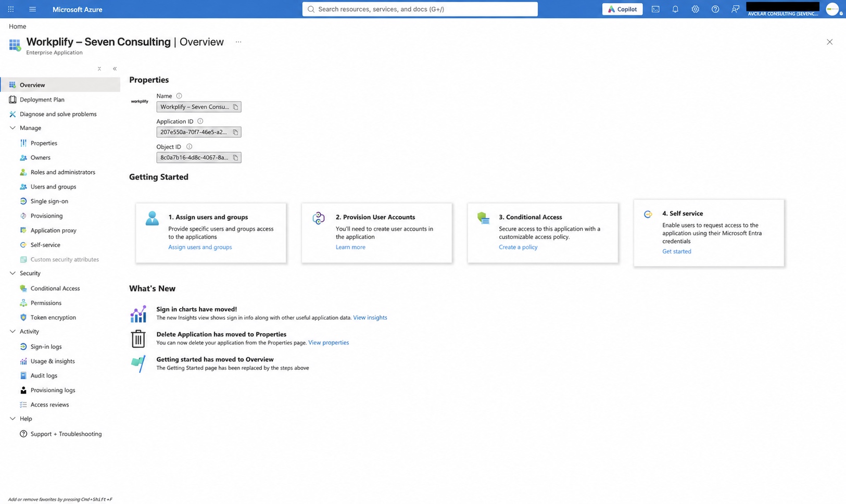The height and width of the screenshot is (504, 846).
Task: Click the Create a policy link
Action: coord(518,247)
